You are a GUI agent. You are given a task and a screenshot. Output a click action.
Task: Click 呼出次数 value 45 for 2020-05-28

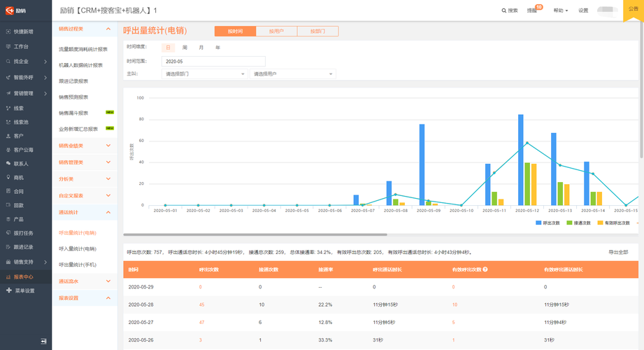tap(201, 304)
